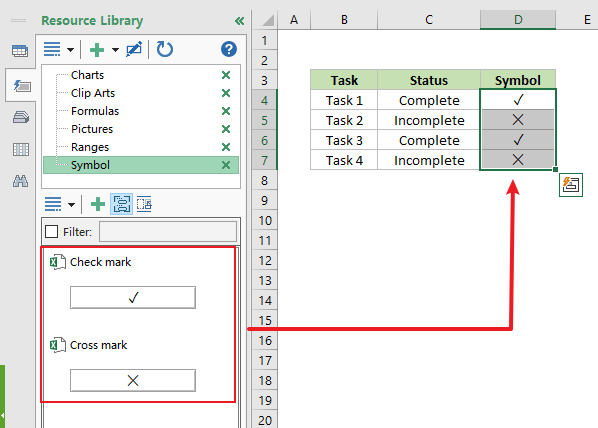Click the Task 4 cell

(344, 160)
